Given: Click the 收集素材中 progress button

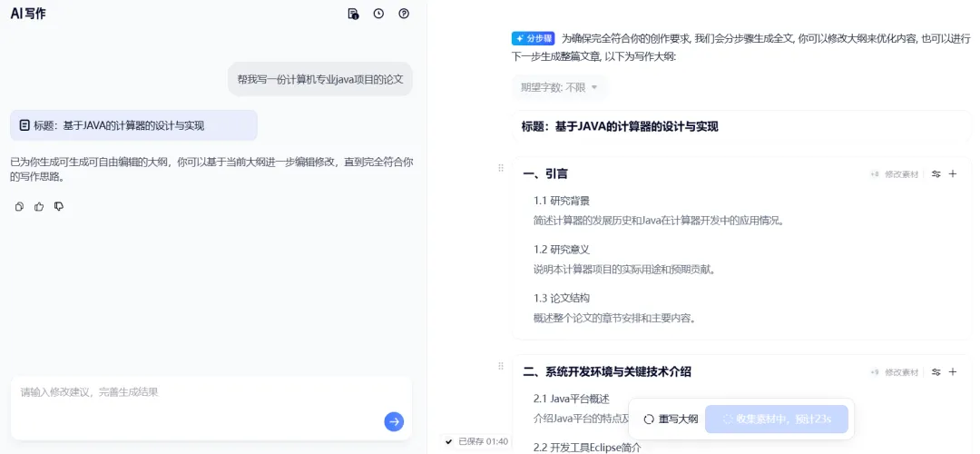Looking at the screenshot, I should coord(776,419).
